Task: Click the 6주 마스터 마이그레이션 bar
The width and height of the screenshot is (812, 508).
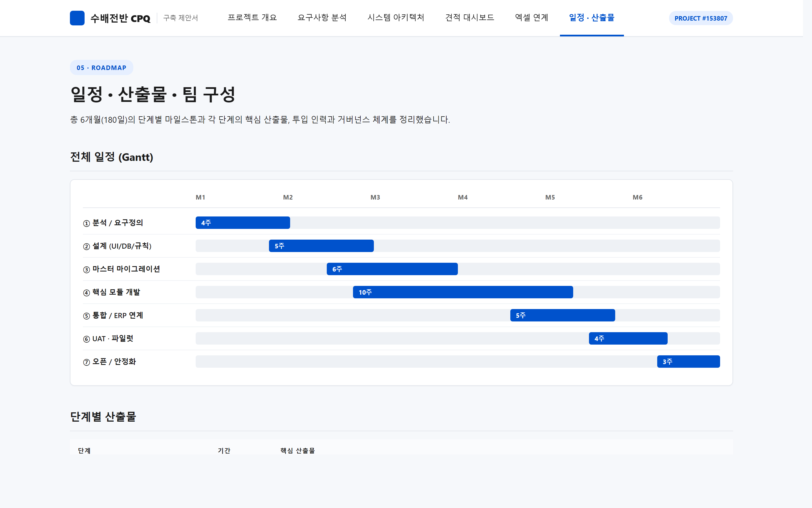Action: coord(392,269)
